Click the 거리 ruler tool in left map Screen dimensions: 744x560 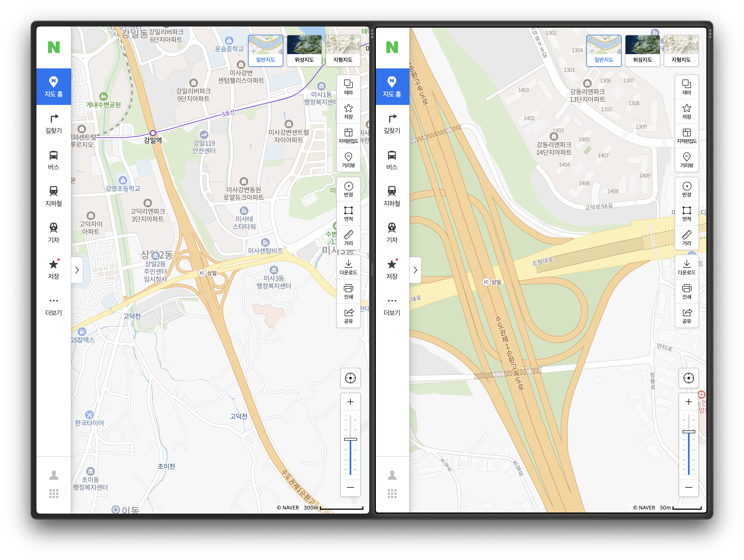tap(349, 237)
